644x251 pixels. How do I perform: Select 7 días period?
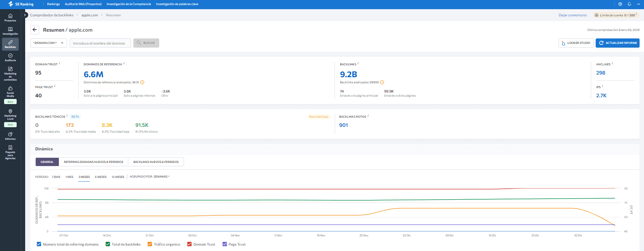56,177
